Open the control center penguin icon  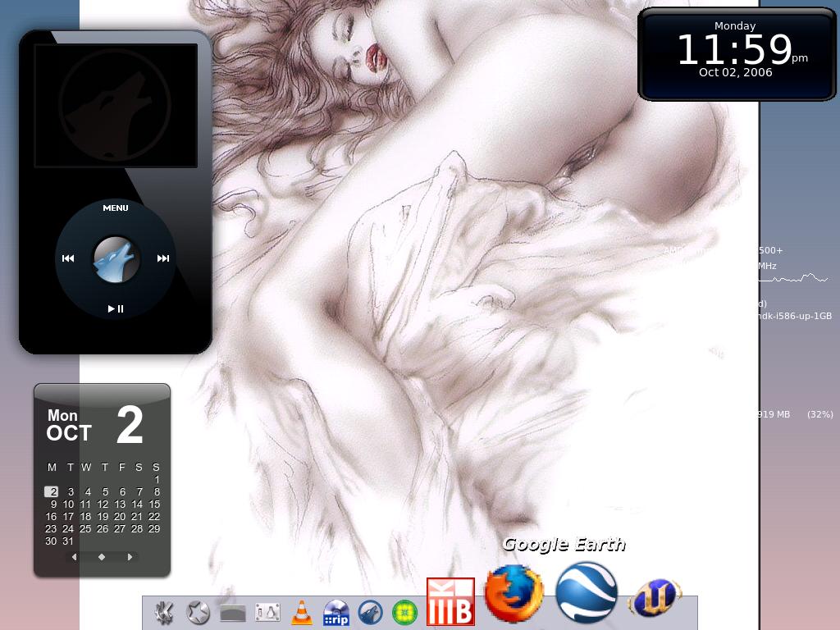[x=267, y=612]
